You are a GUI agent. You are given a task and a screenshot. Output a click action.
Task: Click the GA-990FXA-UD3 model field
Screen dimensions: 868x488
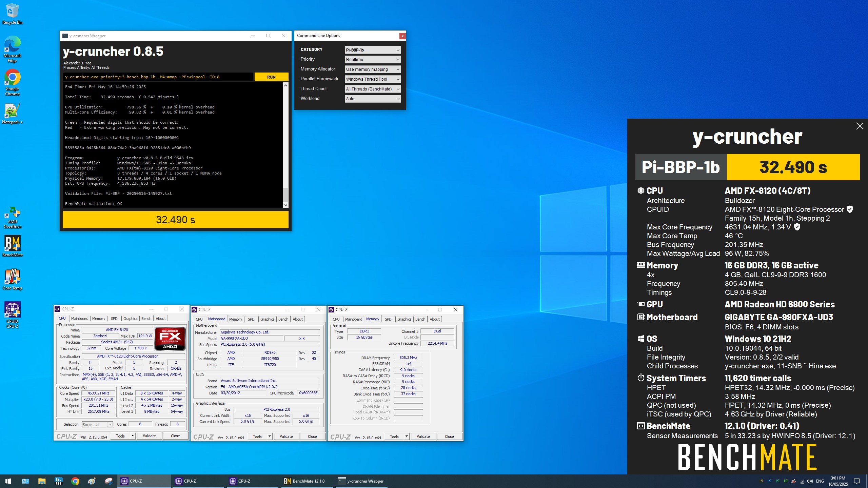[x=252, y=338]
